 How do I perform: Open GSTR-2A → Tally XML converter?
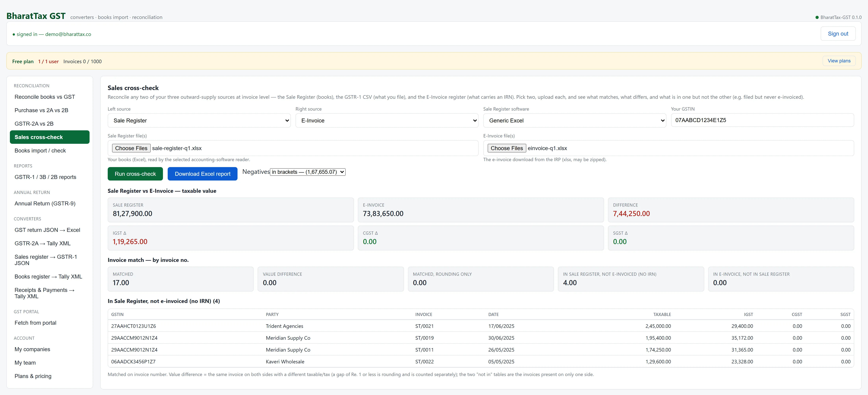click(50, 243)
